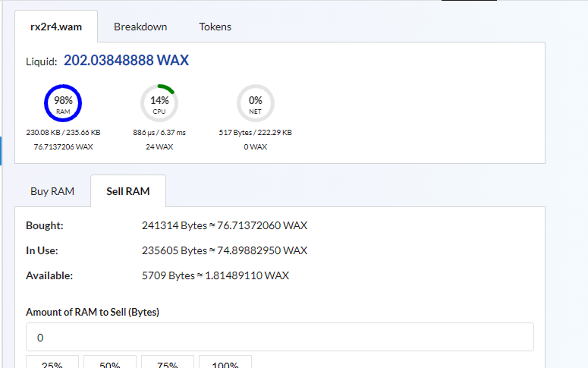Click the '230.08 KB / 235.66 KB' RAM text

tap(63, 133)
